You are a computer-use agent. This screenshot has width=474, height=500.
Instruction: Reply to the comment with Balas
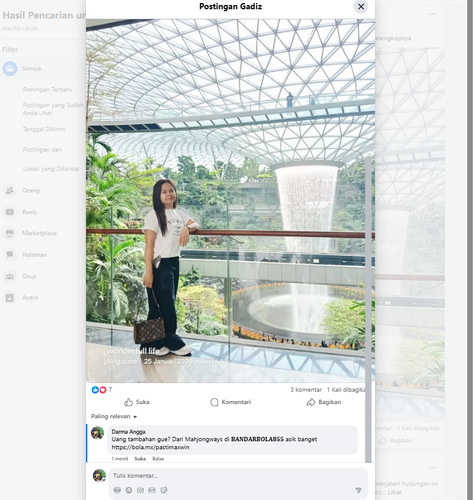click(158, 459)
